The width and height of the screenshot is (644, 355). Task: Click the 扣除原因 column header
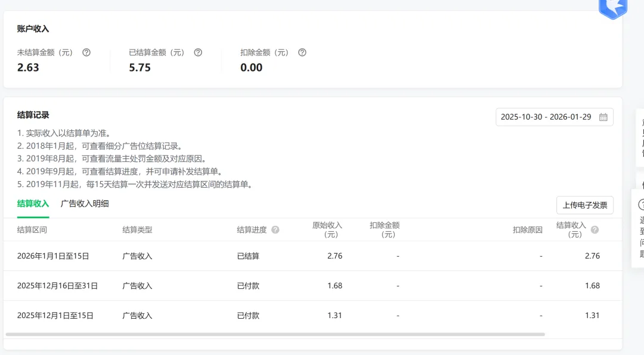point(527,230)
